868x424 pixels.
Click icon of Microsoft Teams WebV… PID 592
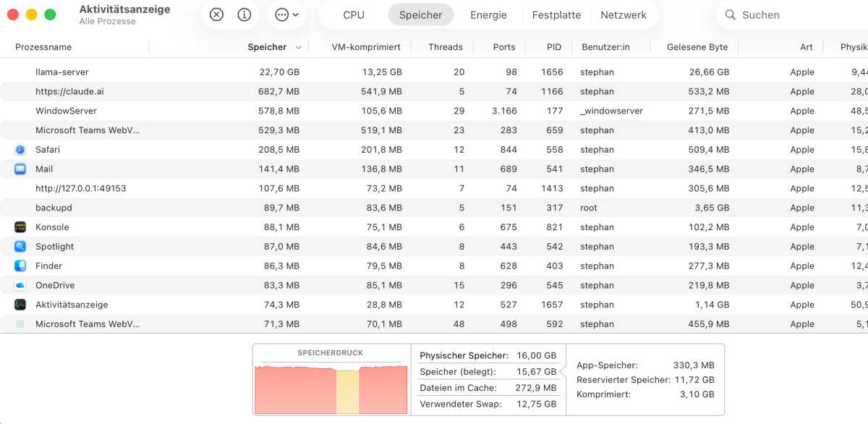point(20,324)
